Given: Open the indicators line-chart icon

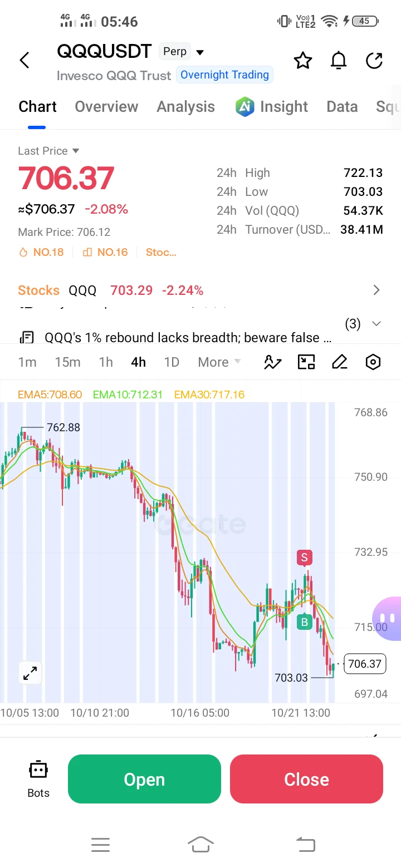Looking at the screenshot, I should coord(273,362).
